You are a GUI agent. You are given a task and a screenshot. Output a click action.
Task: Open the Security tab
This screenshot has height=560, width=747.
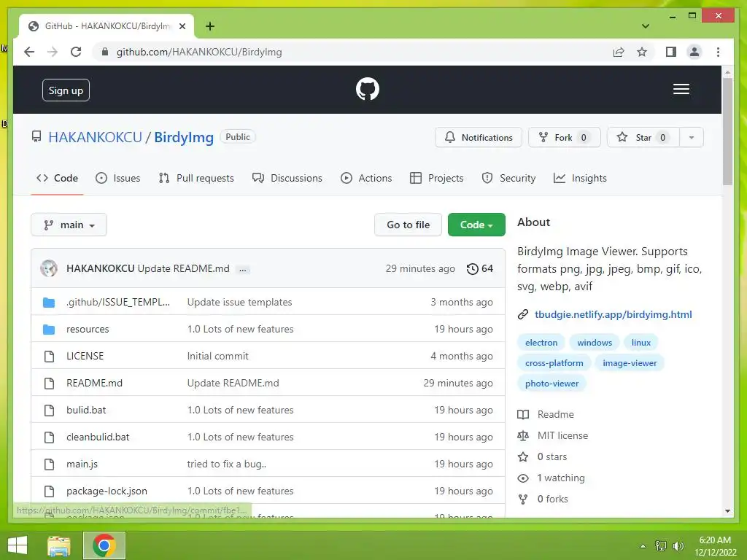[508, 178]
